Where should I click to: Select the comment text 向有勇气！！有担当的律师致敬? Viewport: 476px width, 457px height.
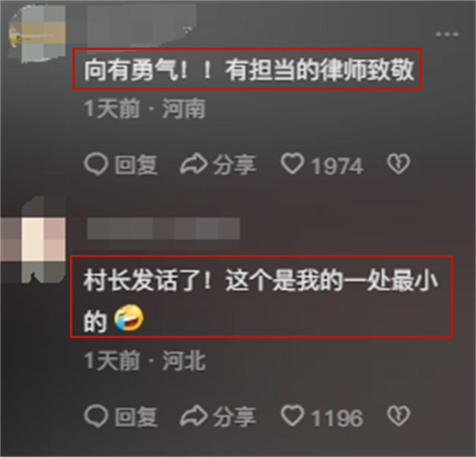(x=249, y=70)
